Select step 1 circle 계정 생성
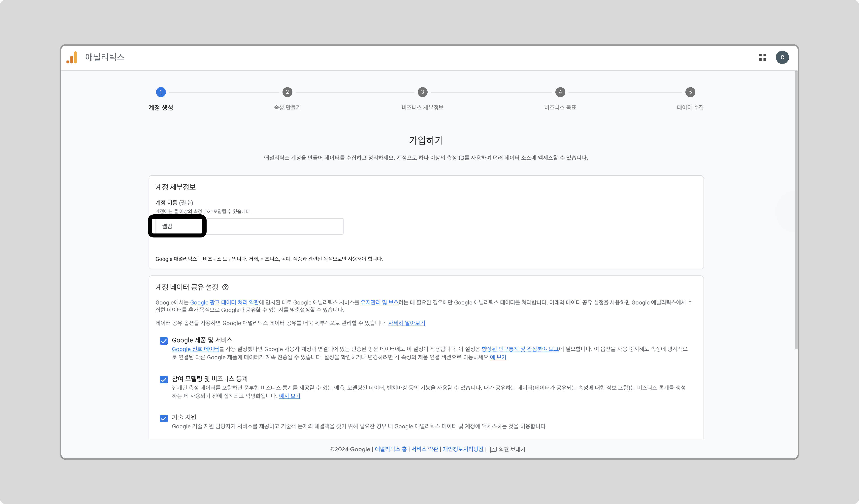This screenshot has height=504, width=859. (x=161, y=92)
